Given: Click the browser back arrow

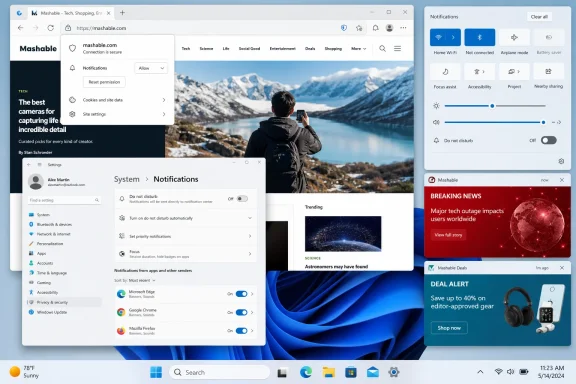Looking at the screenshot, I should point(21,28).
